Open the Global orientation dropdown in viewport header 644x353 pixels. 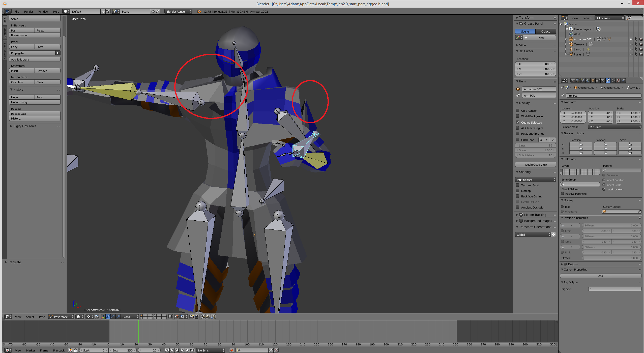tap(130, 317)
